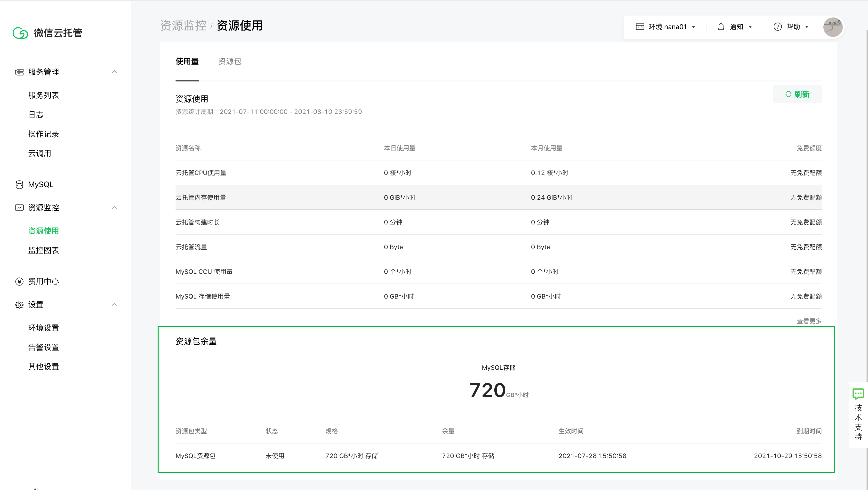This screenshot has height=490, width=868.
Task: Click the 资源统计周期 date range text
Action: (x=269, y=112)
